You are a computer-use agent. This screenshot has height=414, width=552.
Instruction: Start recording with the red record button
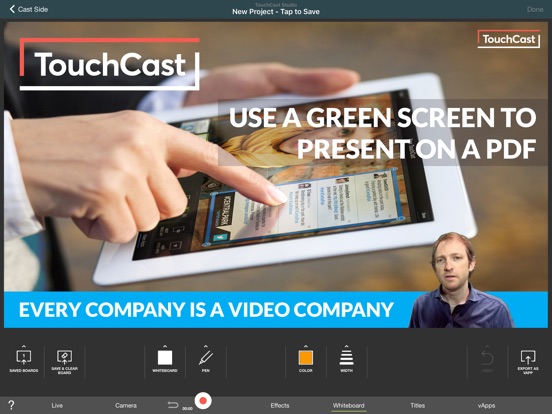(203, 401)
